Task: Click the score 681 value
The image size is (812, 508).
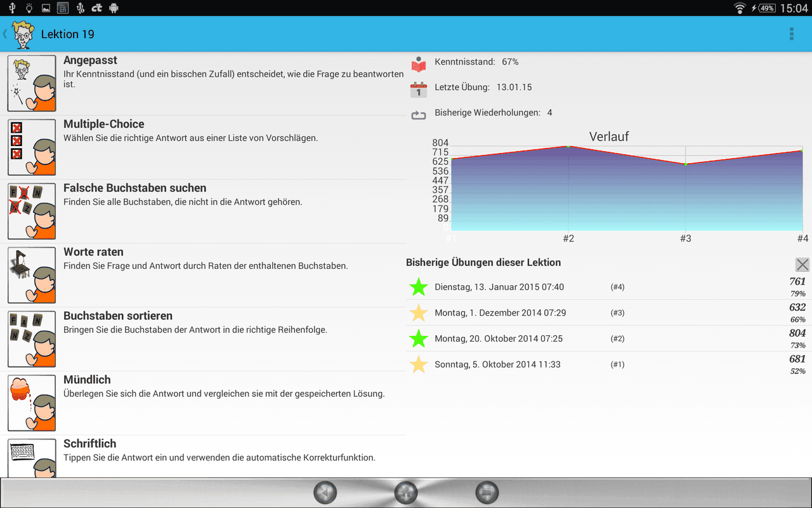Action: tap(797, 359)
